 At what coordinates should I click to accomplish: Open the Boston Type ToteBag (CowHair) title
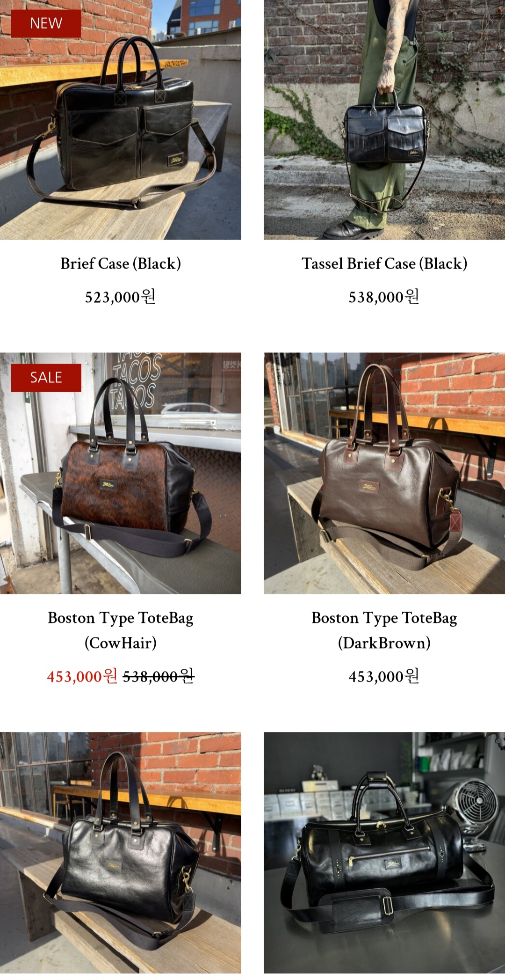[x=121, y=630]
